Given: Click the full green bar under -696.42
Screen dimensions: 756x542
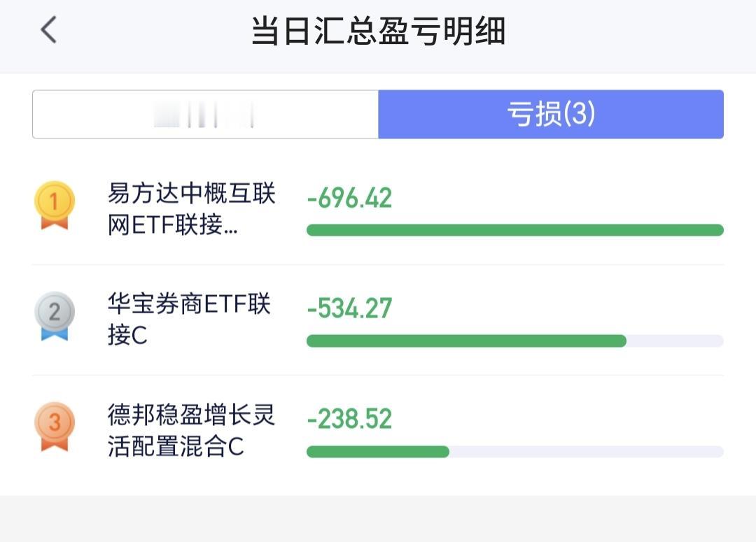Looking at the screenshot, I should coord(515,230).
